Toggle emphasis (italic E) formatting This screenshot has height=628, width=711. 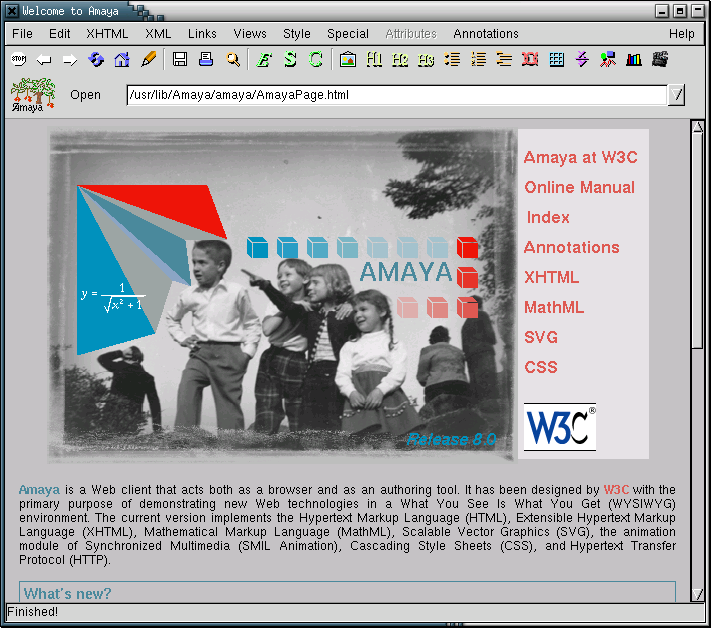tap(264, 60)
